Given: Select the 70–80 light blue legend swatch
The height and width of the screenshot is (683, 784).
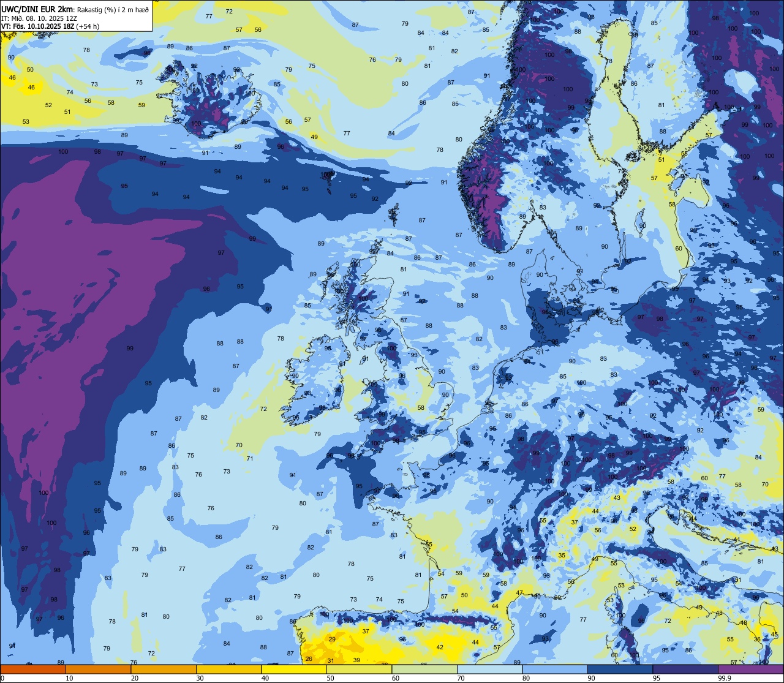Looking at the screenshot, I should [x=489, y=669].
